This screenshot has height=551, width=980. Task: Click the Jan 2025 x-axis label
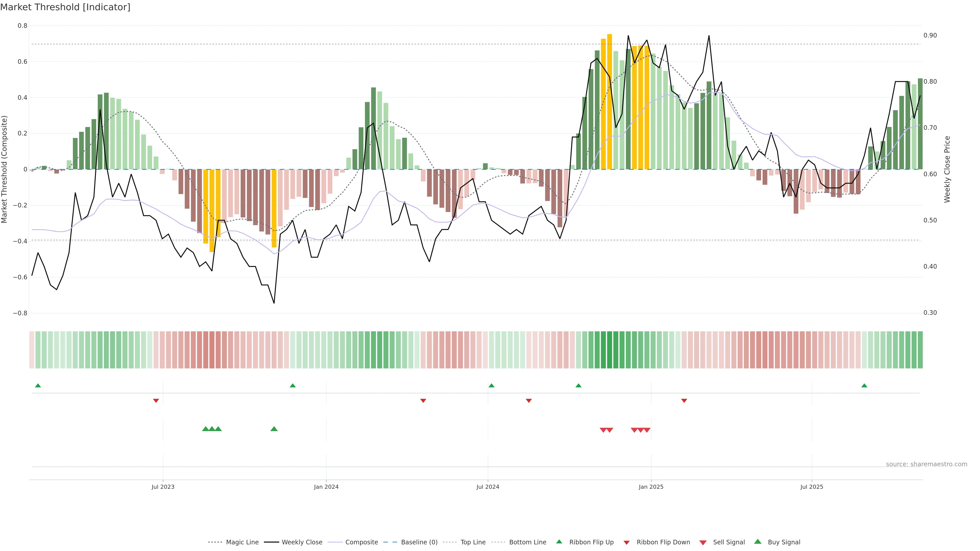651,487
